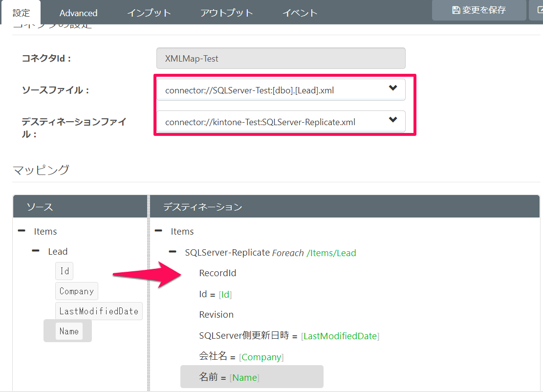543x392 pixels.
Task: Click the コネクタId: label
Action: (46, 58)
